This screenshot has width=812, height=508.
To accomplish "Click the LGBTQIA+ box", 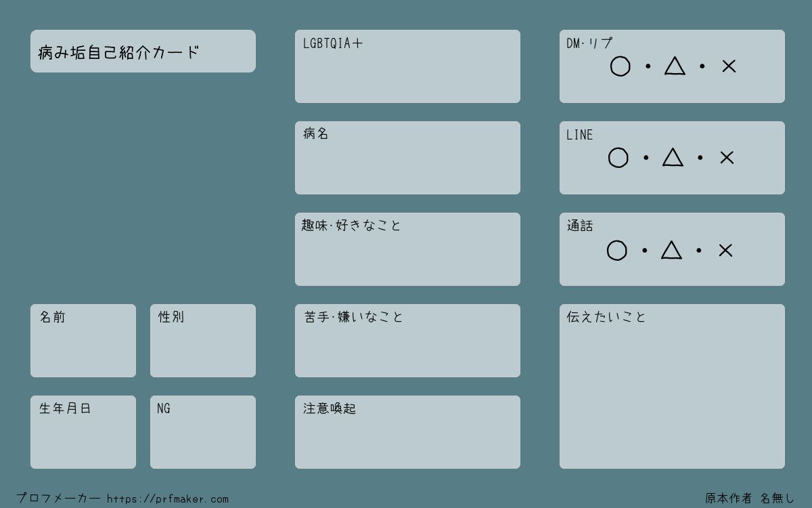I will point(407,66).
